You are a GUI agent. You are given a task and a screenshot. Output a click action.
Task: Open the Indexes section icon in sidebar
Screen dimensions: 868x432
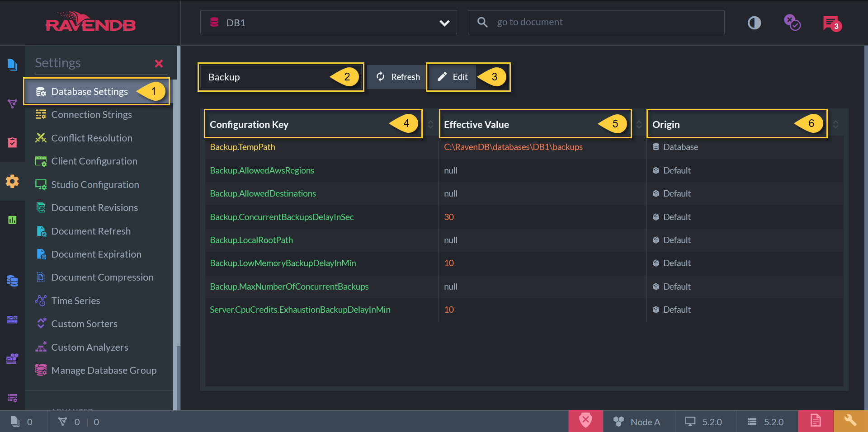tap(12, 103)
